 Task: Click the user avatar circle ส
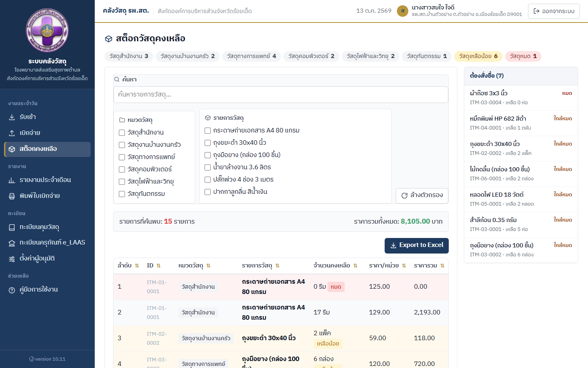click(403, 11)
